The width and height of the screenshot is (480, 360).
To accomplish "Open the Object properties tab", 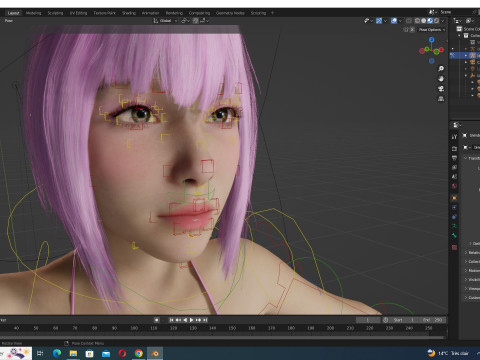I will tap(454, 198).
